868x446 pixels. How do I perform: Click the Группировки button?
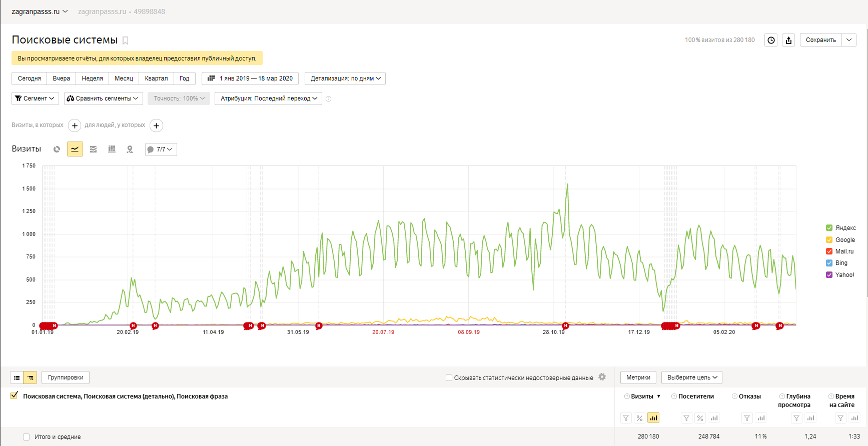[x=66, y=377]
